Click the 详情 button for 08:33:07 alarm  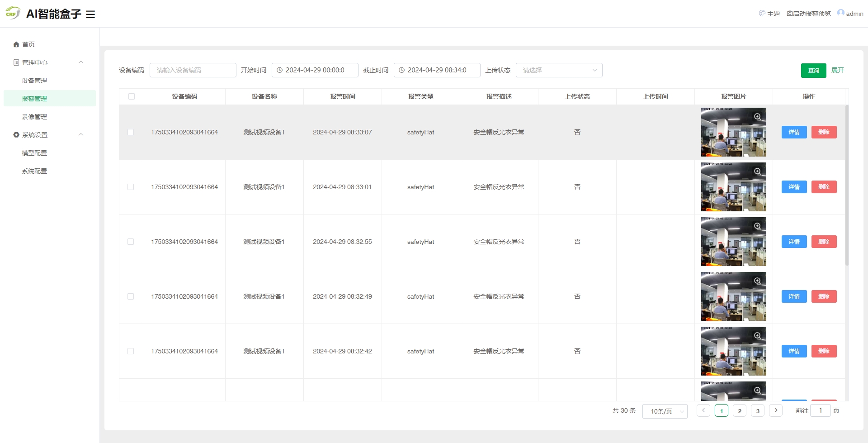click(x=794, y=132)
